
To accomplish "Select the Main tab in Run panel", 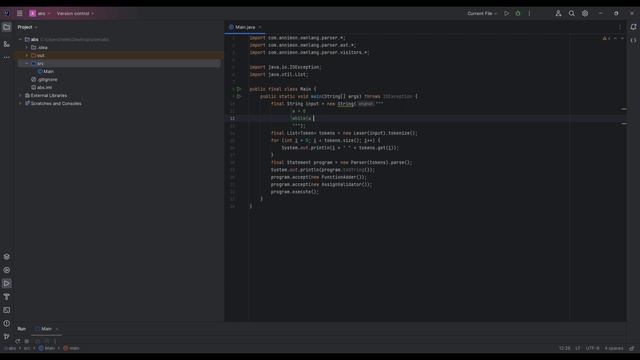I will tap(47, 329).
